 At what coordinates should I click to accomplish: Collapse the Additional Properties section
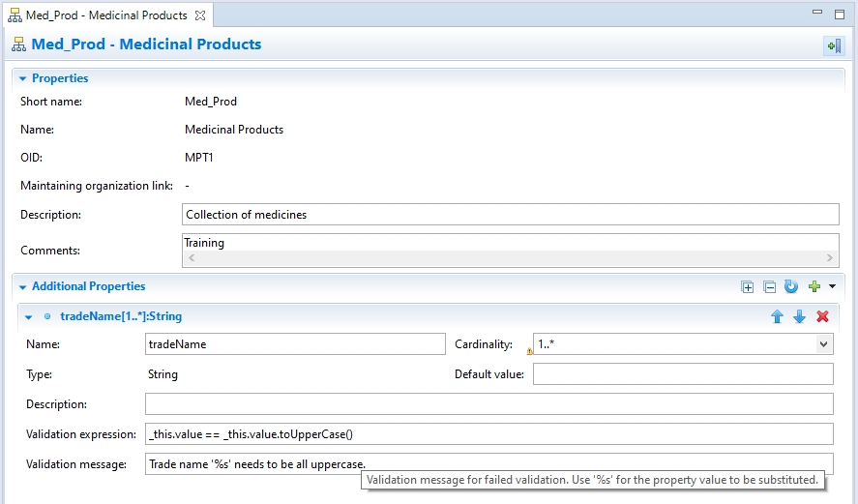(x=22, y=287)
